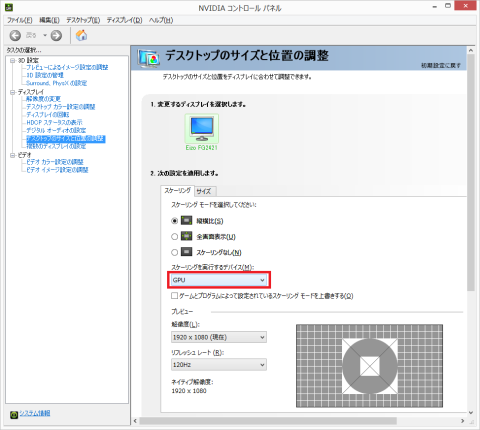The height and width of the screenshot is (430, 480).
Task: Click the scroll right arrow
Action: [x=462, y=421]
